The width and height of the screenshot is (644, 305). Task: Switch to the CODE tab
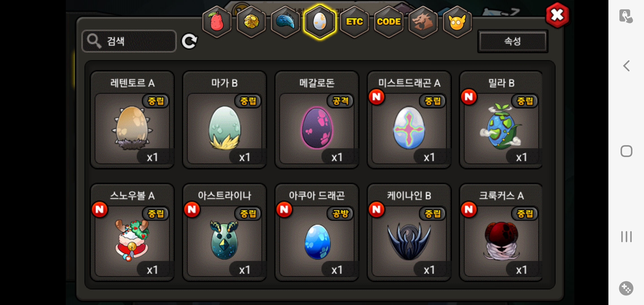tap(389, 22)
